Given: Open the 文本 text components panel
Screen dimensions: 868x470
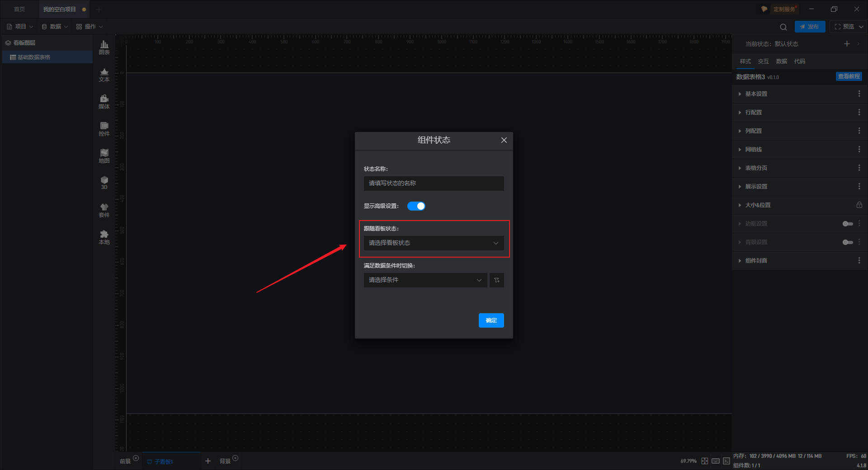Looking at the screenshot, I should 104,75.
